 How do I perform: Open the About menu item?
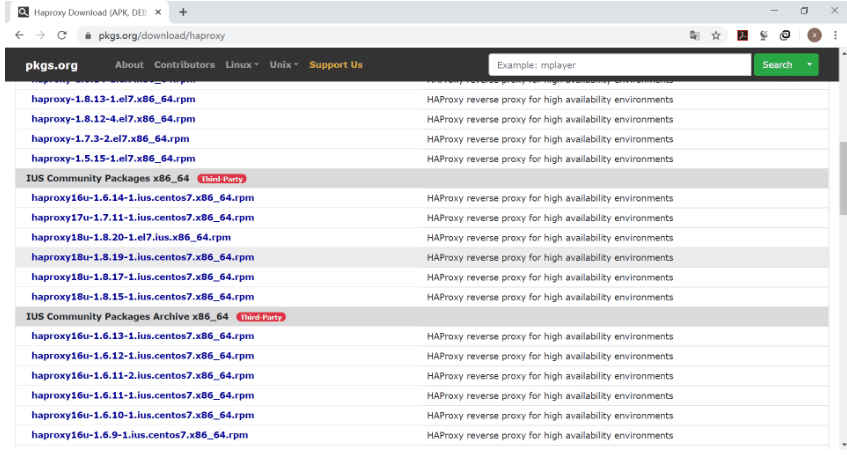click(129, 65)
